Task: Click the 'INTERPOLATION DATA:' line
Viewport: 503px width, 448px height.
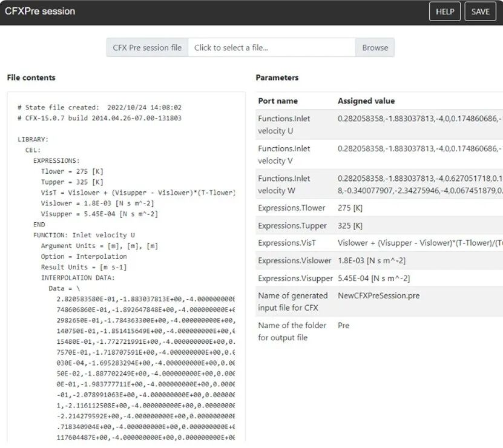Action: tap(78, 278)
